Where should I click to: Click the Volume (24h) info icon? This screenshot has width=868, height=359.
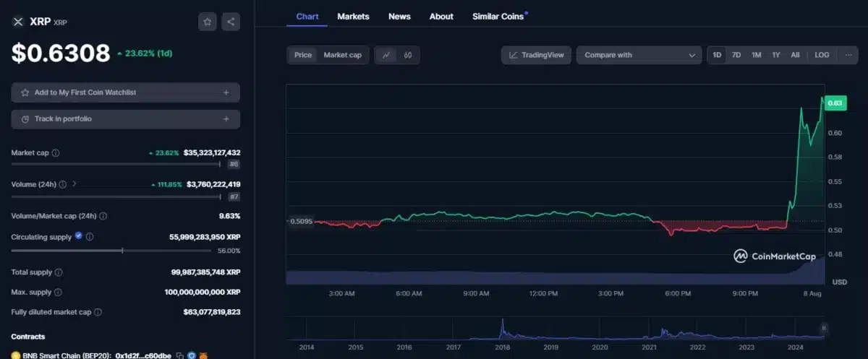pos(64,184)
